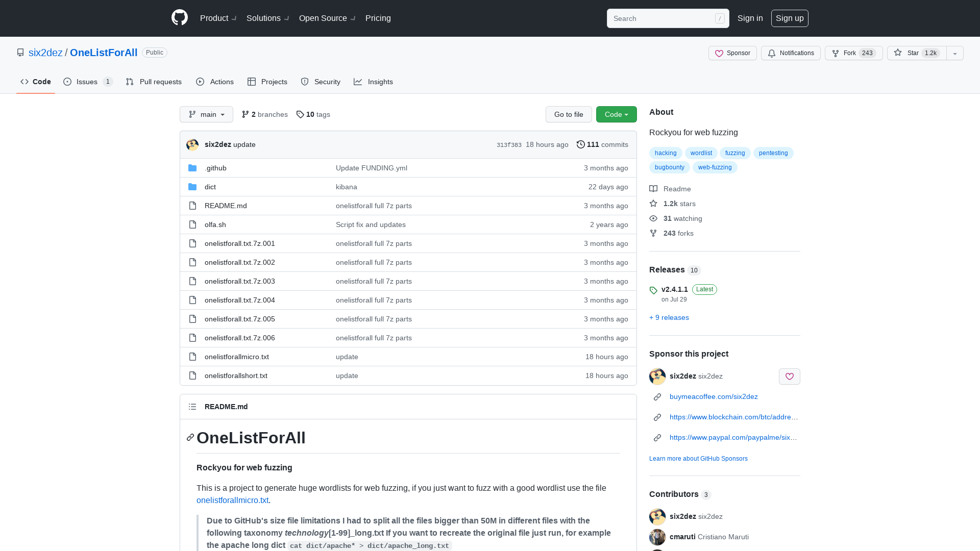Screen dimensions: 980x551
Task: Open buymeacoffee.com/six2dez link
Action: [714, 396]
